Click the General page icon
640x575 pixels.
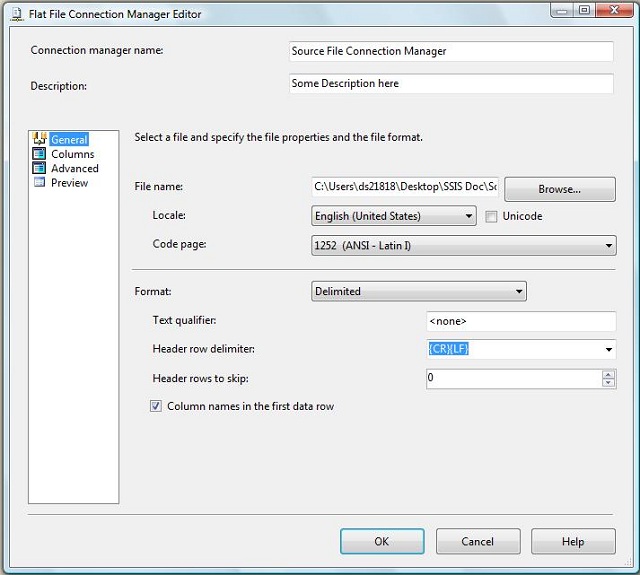tap(40, 140)
